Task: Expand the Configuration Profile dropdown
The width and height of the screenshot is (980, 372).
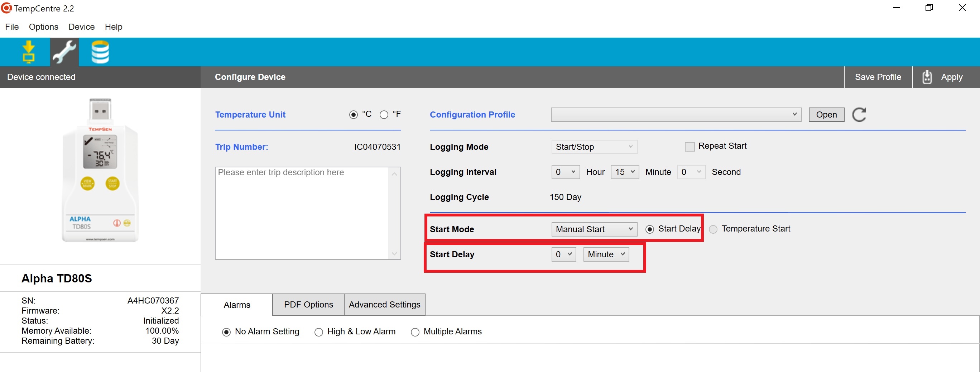Action: pos(676,115)
